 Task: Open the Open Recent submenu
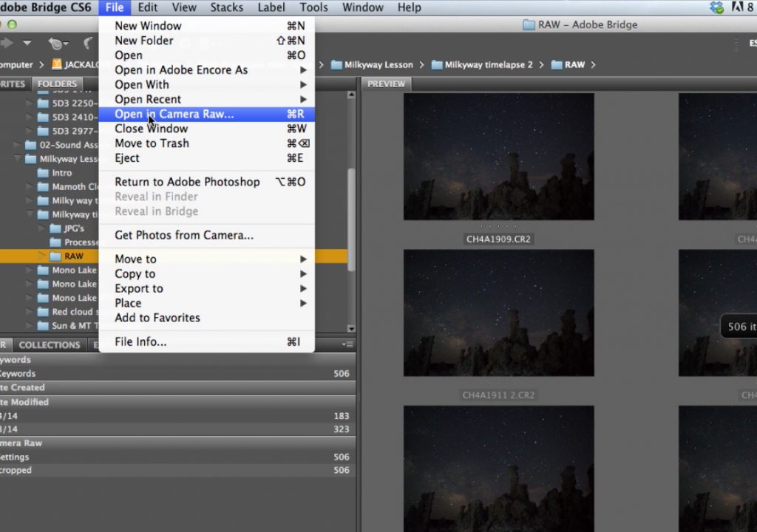pos(207,99)
